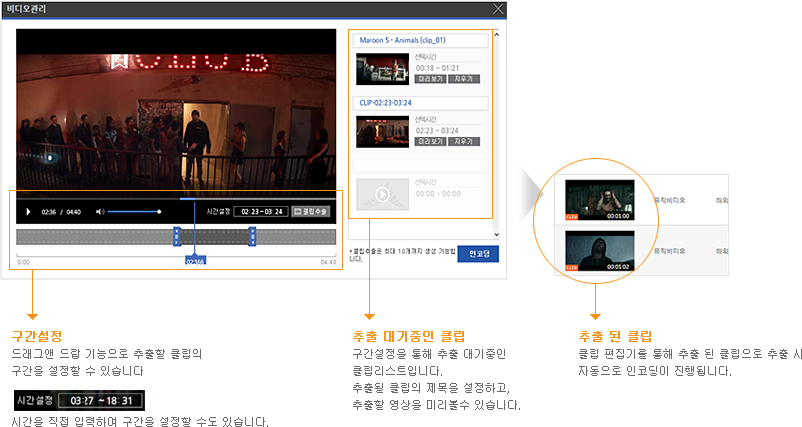Adjust the volume slider in the player
This screenshot has width=802, height=427.
tap(134, 212)
